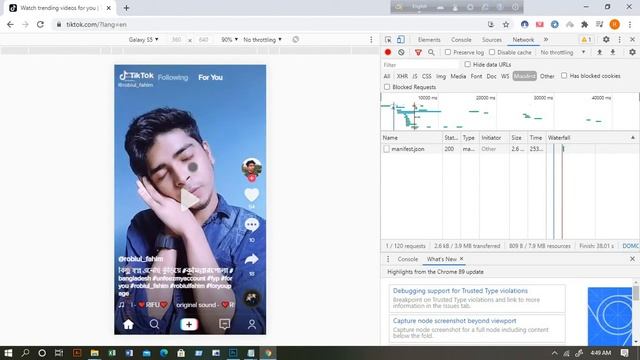Enable Disable cache checkbox

pyautogui.click(x=492, y=52)
